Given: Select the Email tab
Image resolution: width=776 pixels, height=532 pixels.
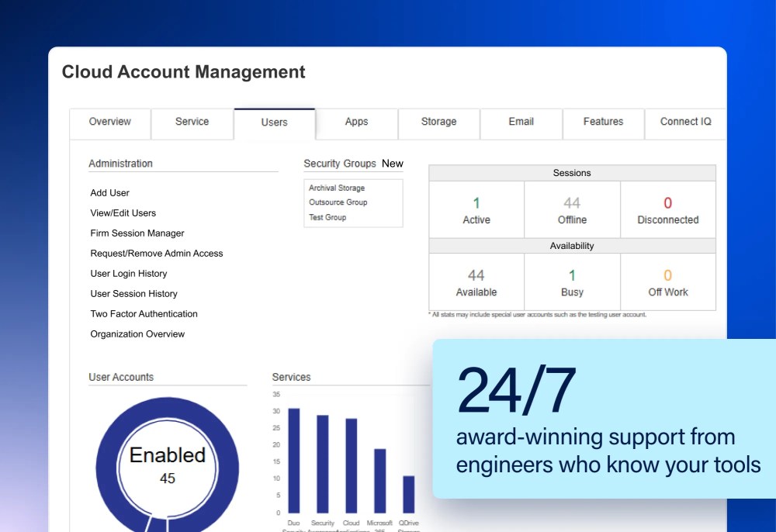Looking at the screenshot, I should tap(521, 122).
